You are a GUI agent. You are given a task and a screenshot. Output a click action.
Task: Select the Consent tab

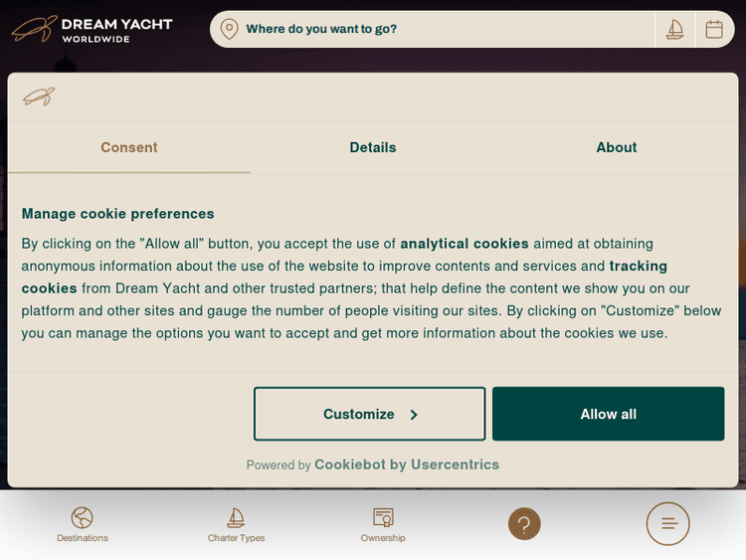click(x=129, y=147)
